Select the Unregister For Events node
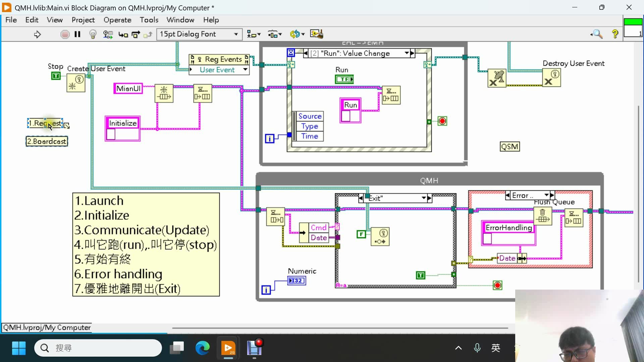The image size is (644, 362). 497,78
